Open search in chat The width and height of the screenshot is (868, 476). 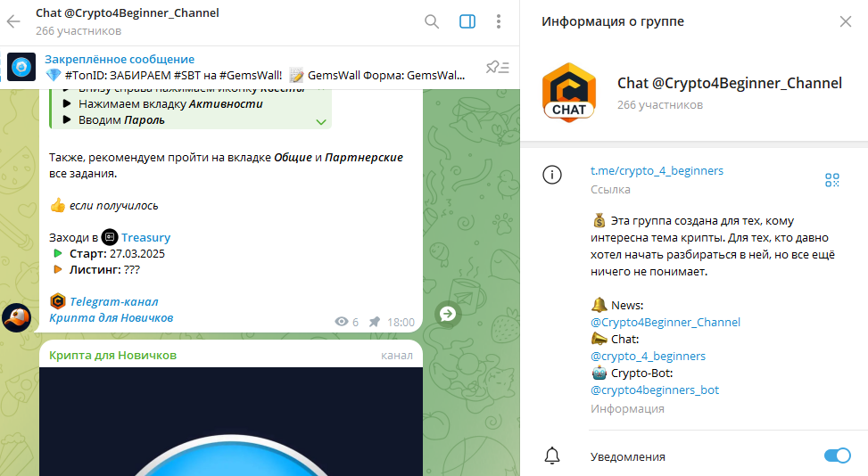click(x=432, y=21)
